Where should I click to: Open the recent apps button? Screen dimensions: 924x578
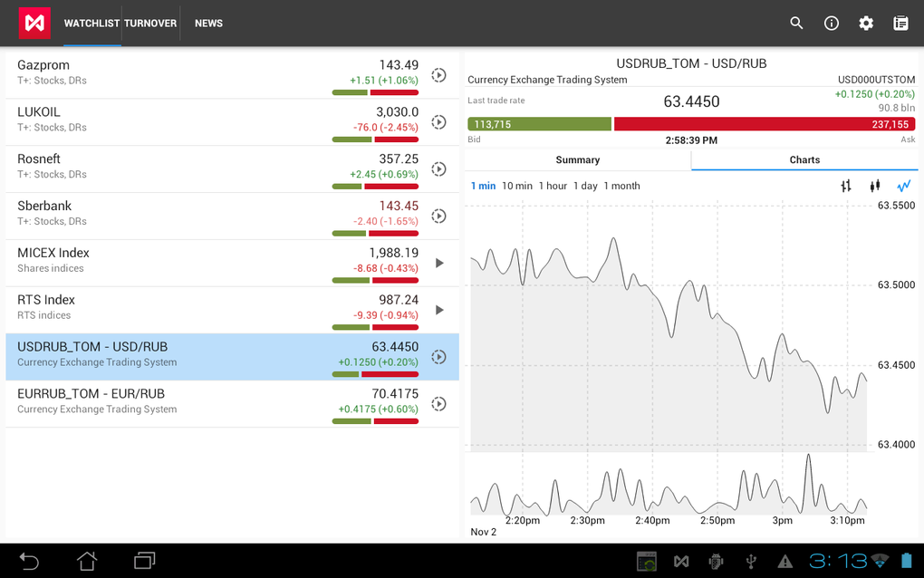[x=144, y=560]
